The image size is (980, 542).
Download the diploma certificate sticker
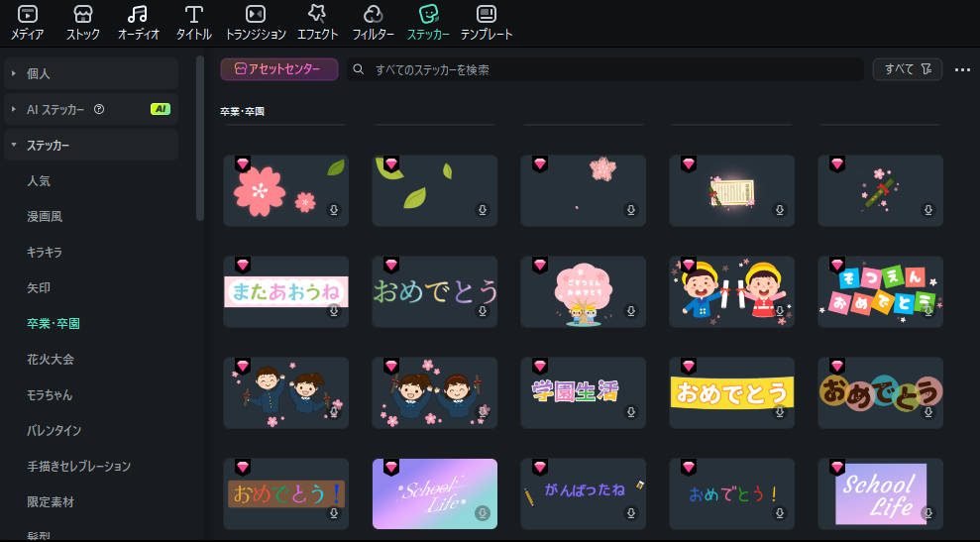(x=780, y=210)
